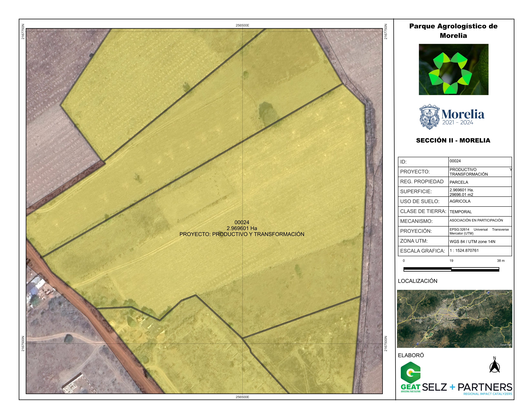This screenshot has width=532, height=411.
Task: Click the green star park logo image
Action: point(453,69)
